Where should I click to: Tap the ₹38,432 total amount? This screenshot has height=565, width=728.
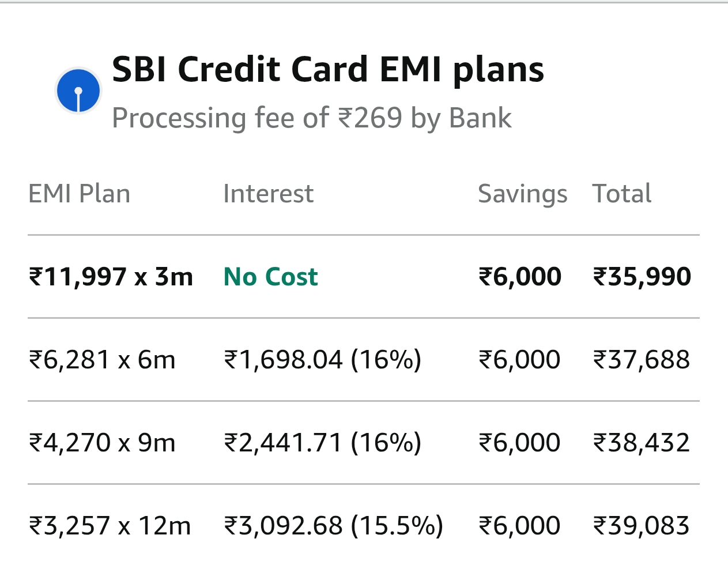642,443
